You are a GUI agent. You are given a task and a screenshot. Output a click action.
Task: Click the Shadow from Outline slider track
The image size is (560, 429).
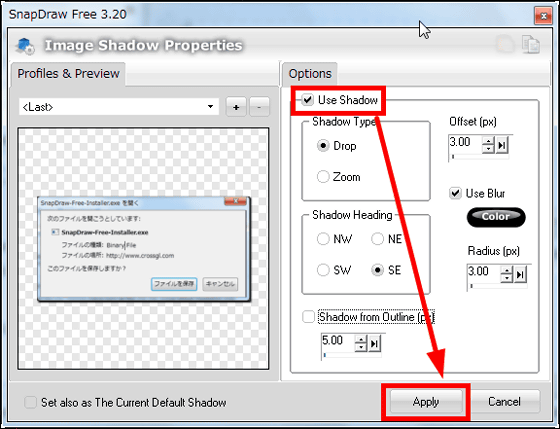coord(351,355)
